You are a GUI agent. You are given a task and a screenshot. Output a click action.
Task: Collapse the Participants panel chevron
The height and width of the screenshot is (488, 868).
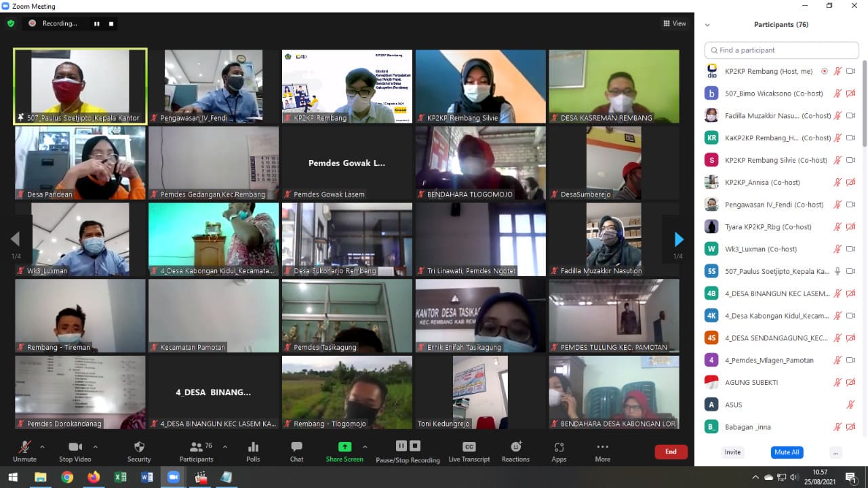point(707,25)
